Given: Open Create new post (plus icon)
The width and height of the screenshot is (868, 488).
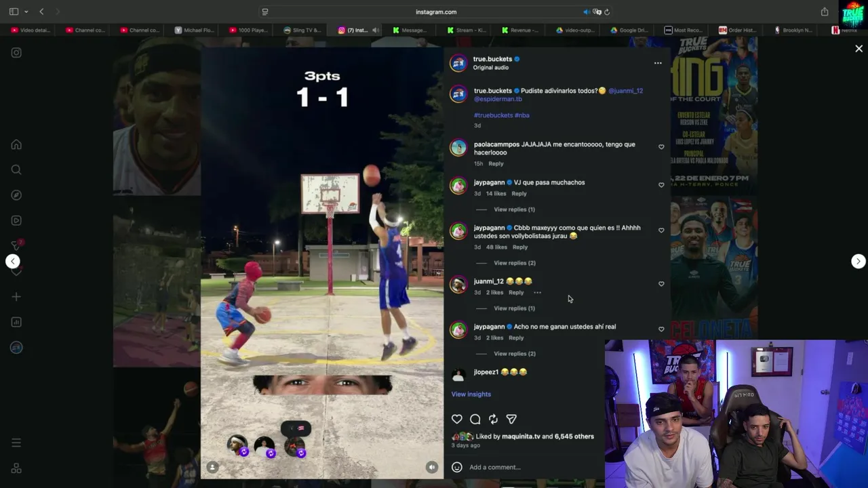Looking at the screenshot, I should [x=16, y=296].
